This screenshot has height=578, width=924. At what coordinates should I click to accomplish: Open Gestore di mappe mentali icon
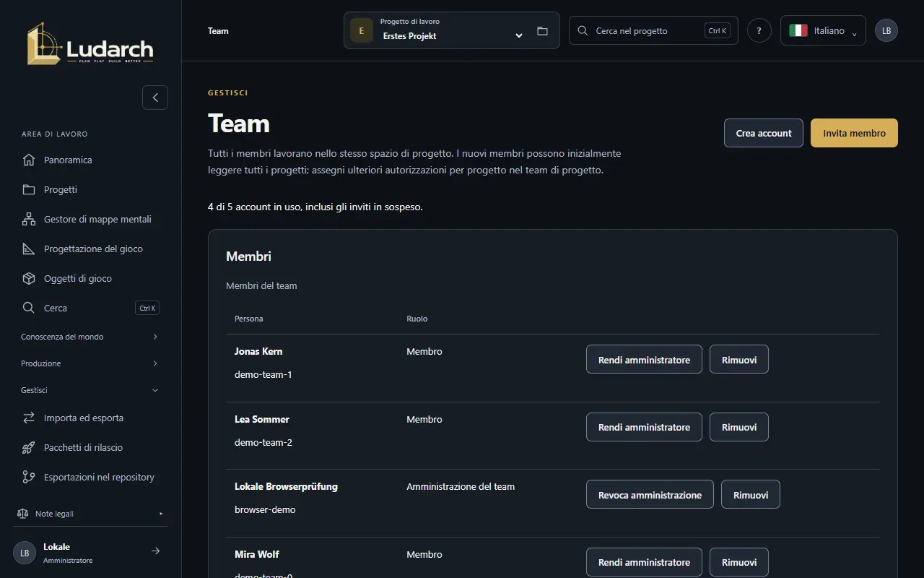coord(29,219)
